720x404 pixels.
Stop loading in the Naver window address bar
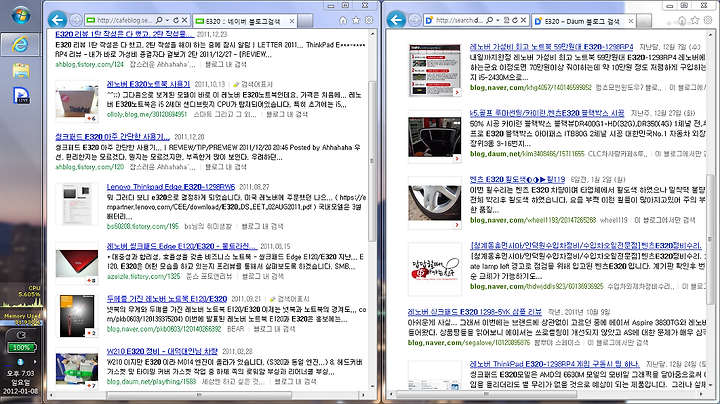pos(184,20)
